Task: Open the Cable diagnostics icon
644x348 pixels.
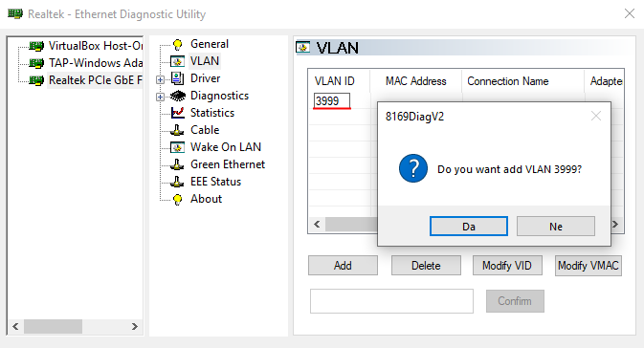Action: [177, 130]
